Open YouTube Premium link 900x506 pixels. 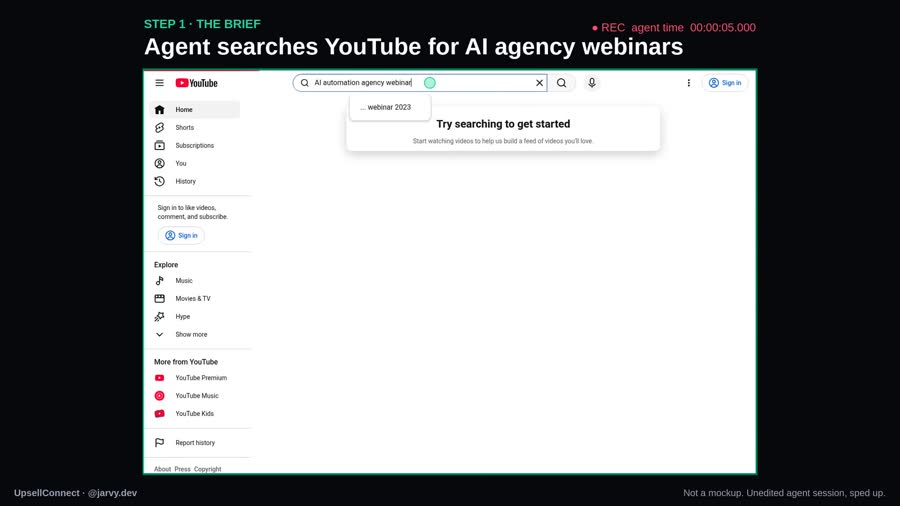pyautogui.click(x=195, y=378)
